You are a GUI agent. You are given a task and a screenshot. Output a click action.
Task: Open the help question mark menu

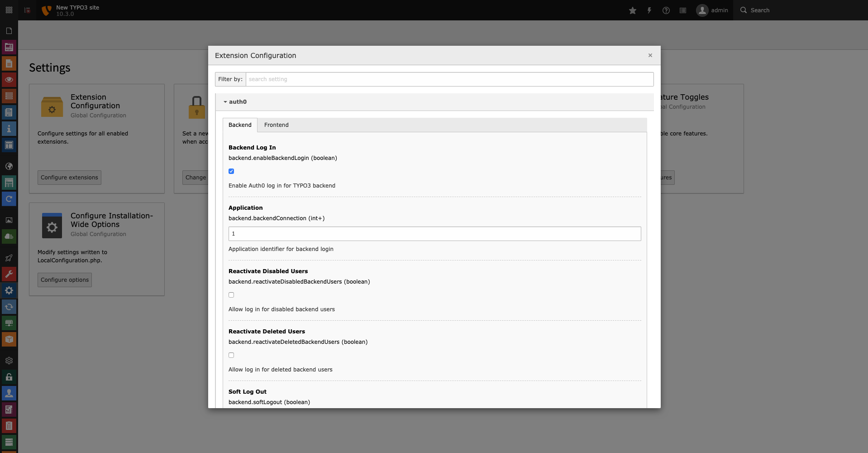(x=666, y=10)
